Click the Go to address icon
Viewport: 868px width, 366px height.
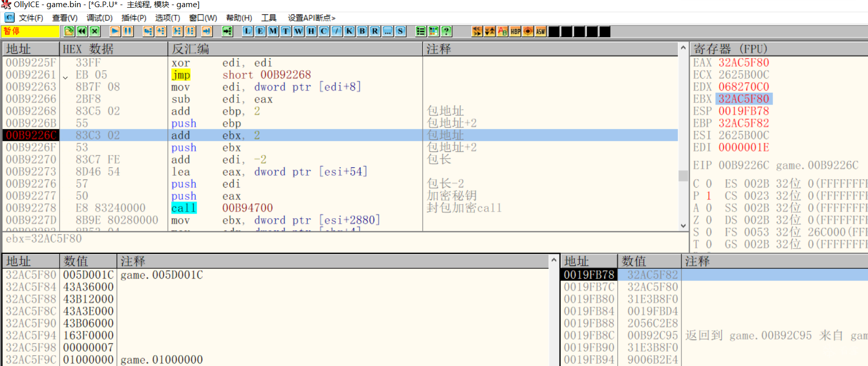[x=227, y=31]
